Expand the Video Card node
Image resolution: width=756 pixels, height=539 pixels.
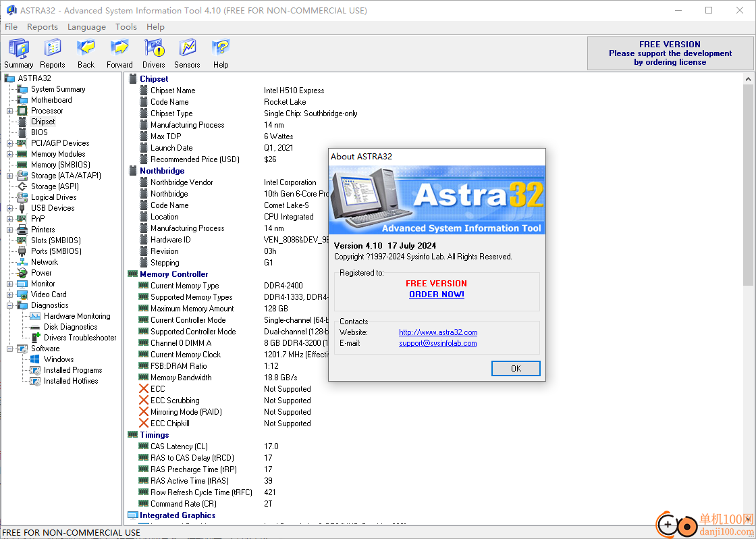[x=9, y=295]
